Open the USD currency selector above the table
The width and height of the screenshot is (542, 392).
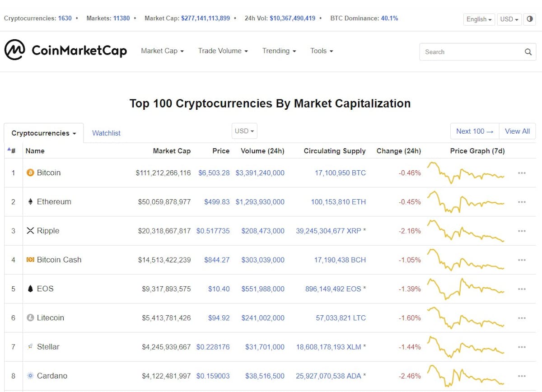244,131
